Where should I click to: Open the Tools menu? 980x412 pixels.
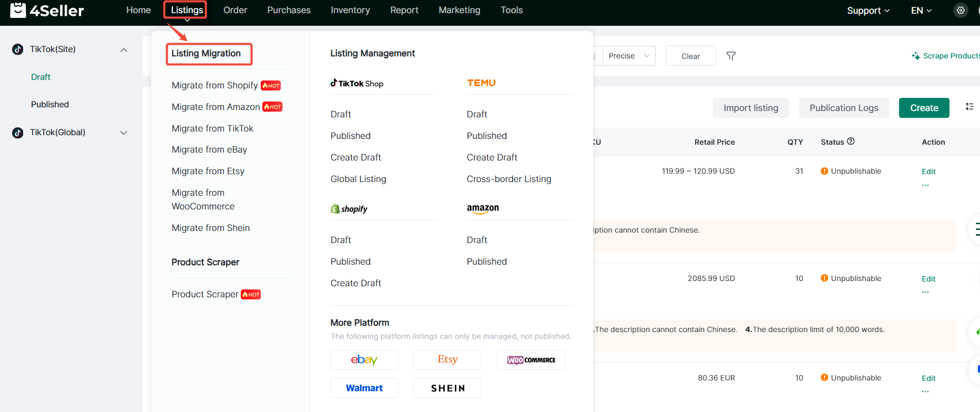[x=512, y=10]
